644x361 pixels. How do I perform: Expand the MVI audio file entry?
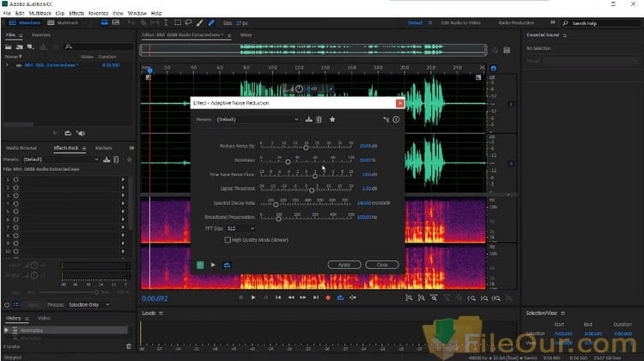click(7, 65)
